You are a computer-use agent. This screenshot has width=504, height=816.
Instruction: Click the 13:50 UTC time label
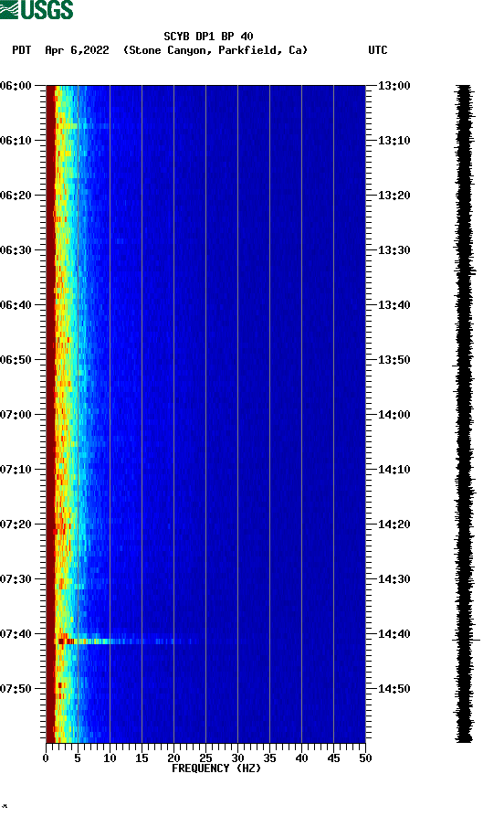click(x=394, y=360)
